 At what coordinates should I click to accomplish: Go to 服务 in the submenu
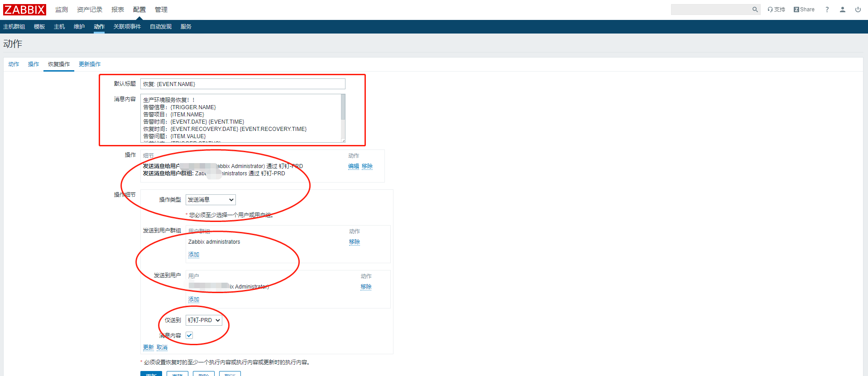pyautogui.click(x=186, y=27)
